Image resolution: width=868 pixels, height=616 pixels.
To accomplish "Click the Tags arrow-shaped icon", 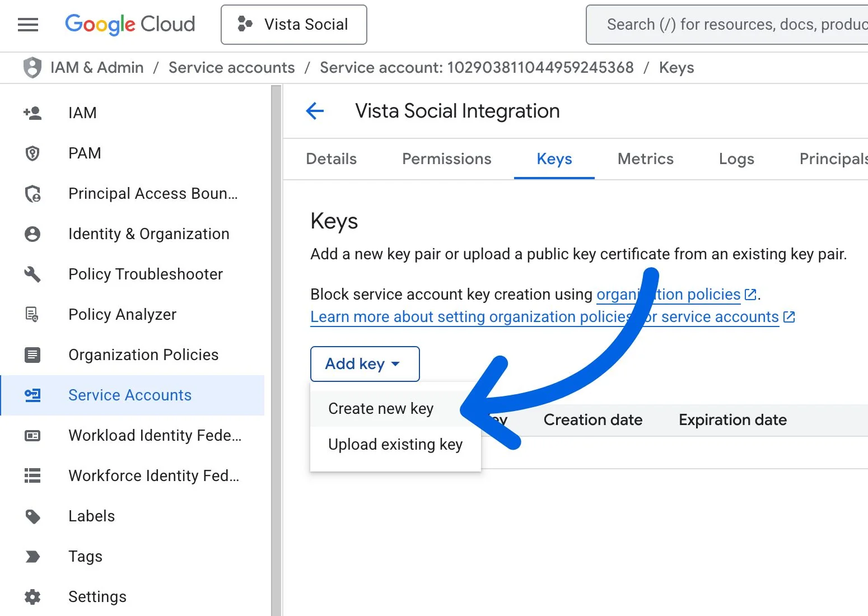I will click(x=32, y=557).
